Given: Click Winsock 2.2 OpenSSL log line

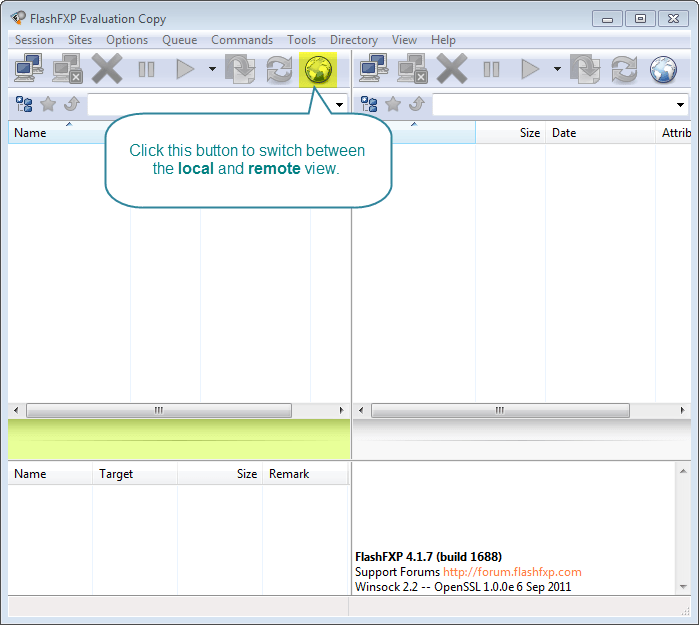Looking at the screenshot, I should point(463,587).
